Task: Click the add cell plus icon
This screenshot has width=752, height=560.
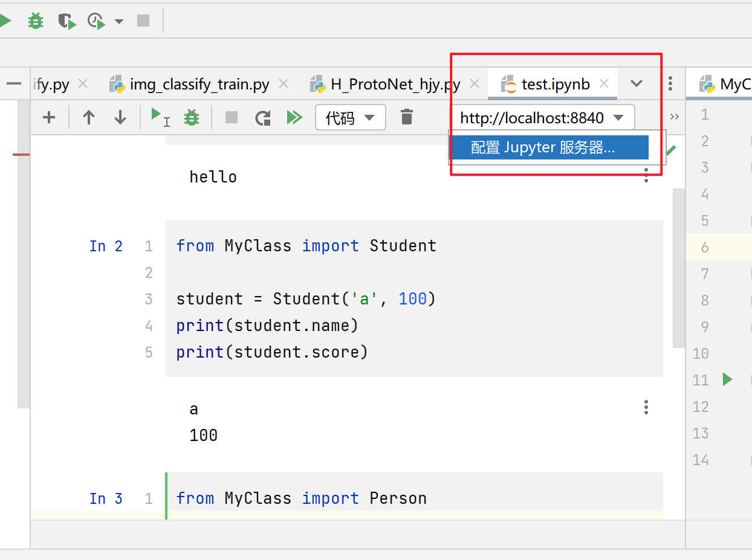Action: (x=49, y=117)
